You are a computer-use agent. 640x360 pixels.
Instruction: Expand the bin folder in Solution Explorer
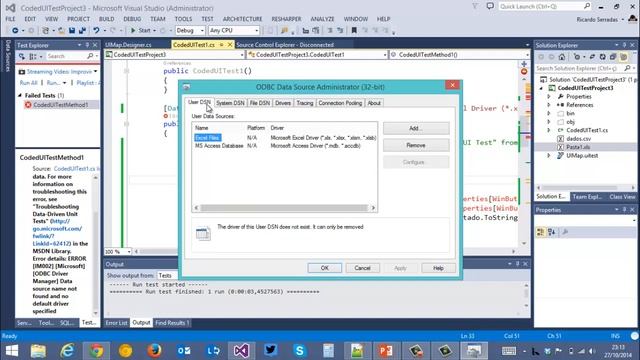click(x=549, y=113)
